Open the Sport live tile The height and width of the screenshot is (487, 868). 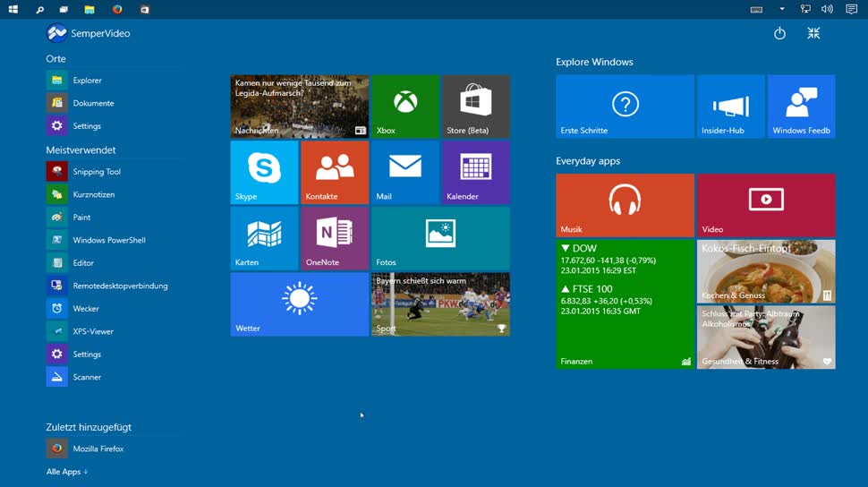440,304
